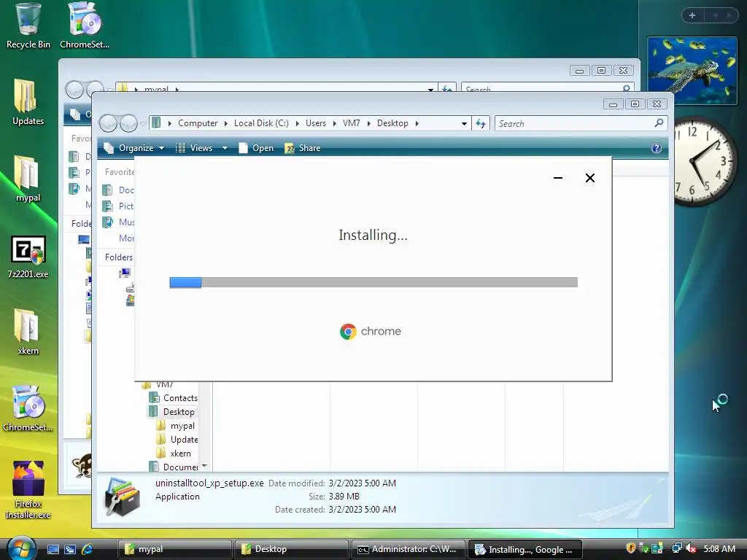Open the mypal folder desktop icon

tap(28, 179)
